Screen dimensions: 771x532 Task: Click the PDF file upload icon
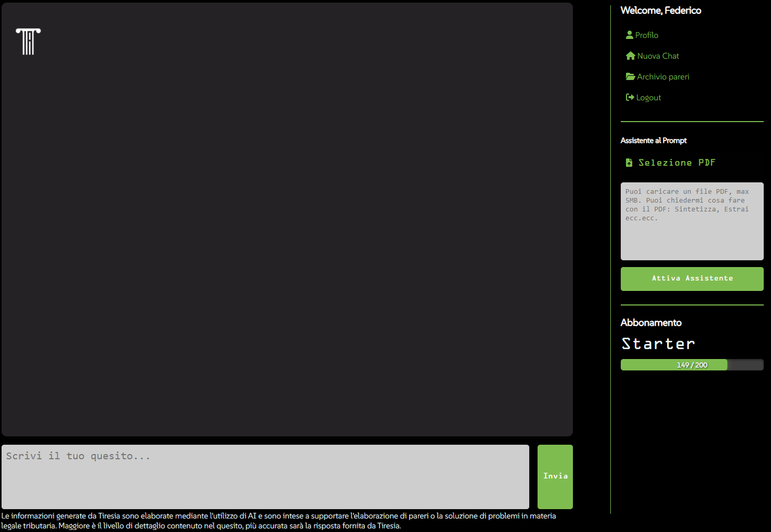pos(629,163)
